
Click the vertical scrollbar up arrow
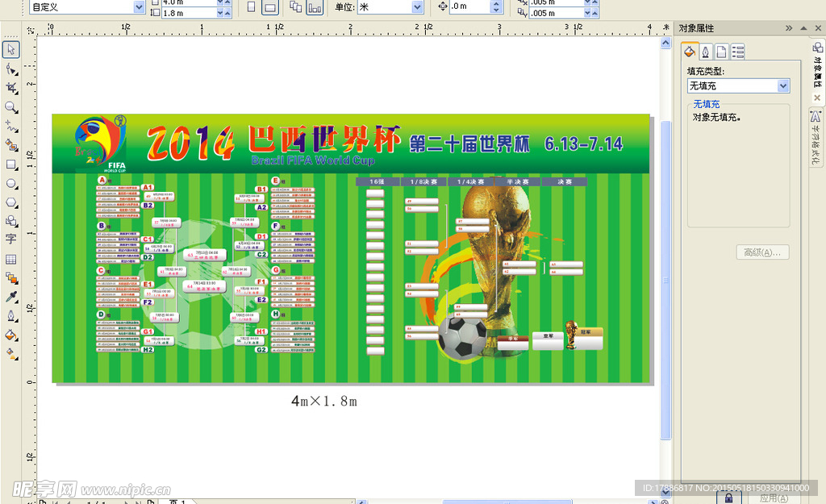coord(665,43)
